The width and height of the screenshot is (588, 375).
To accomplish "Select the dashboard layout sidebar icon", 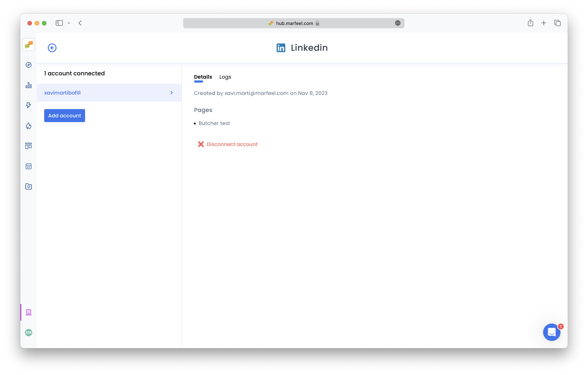I will click(x=29, y=146).
